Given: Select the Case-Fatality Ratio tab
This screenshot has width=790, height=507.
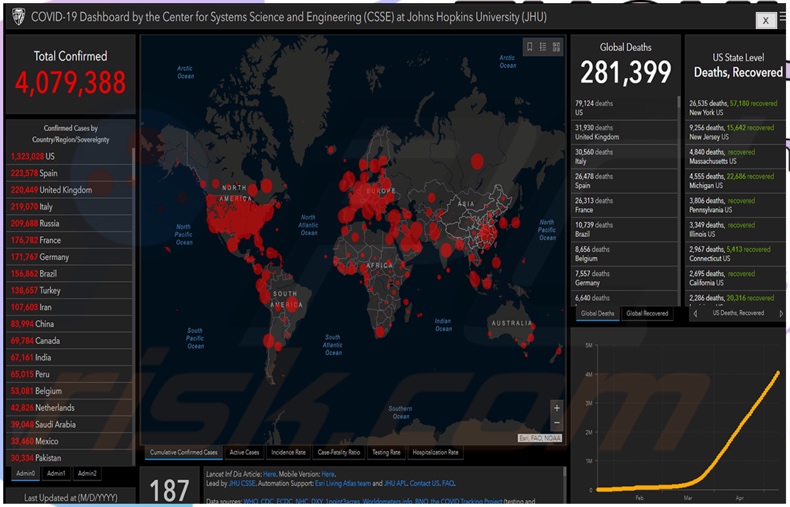Looking at the screenshot, I should [339, 453].
